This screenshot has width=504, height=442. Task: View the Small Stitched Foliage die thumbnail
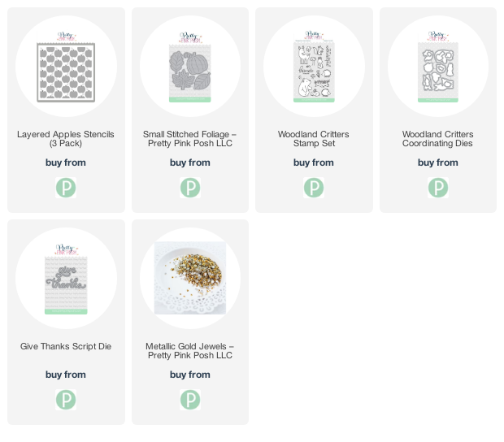190,67
